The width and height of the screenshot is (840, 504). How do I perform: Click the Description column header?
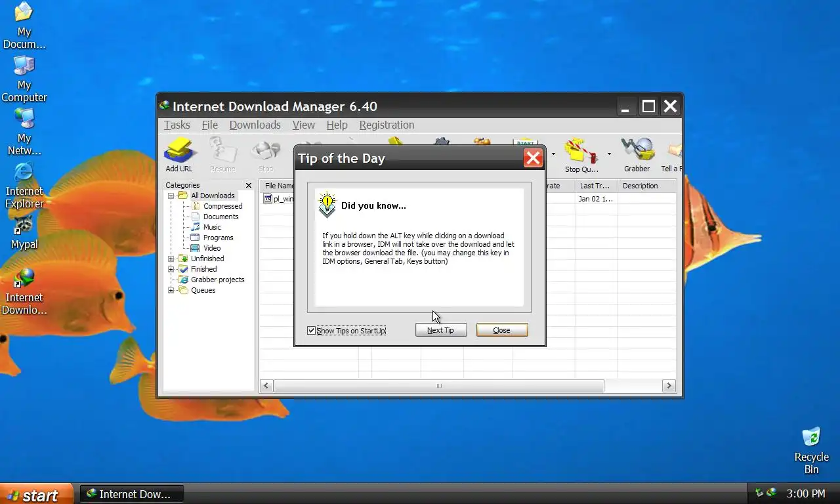646,186
